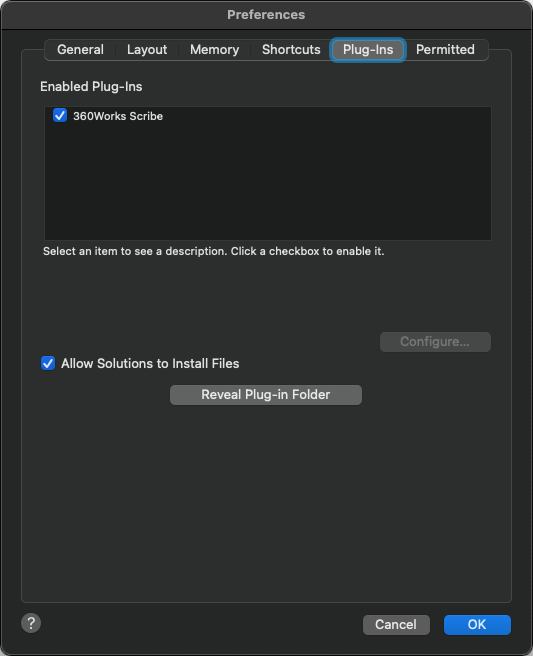The image size is (533, 656).
Task: Click the highlighted Plug-Ins tab
Action: point(368,50)
